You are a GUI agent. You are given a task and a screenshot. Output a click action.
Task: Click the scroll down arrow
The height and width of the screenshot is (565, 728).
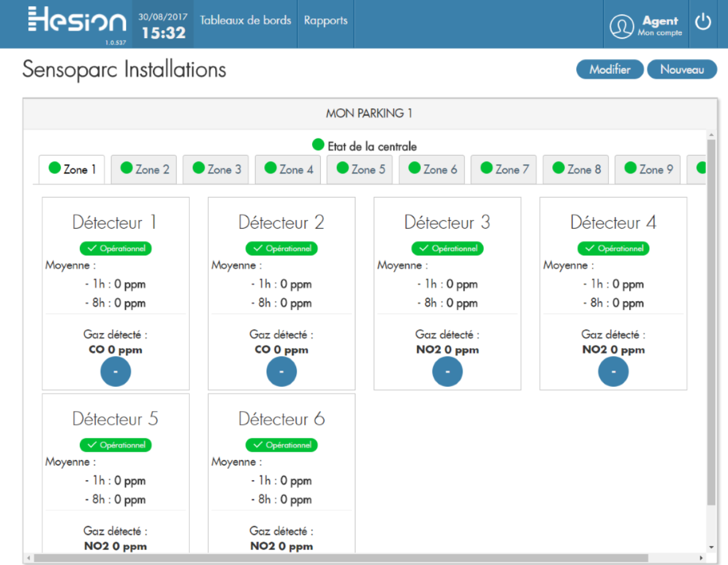coord(711,547)
